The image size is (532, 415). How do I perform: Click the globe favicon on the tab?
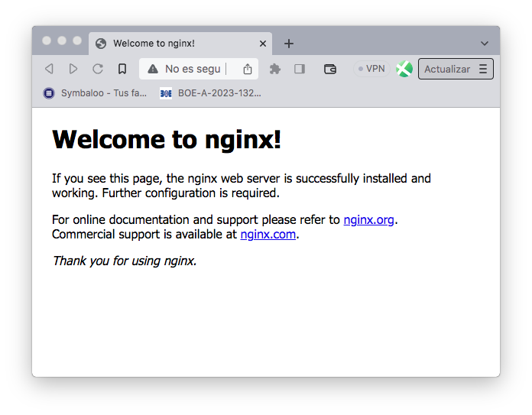[101, 44]
